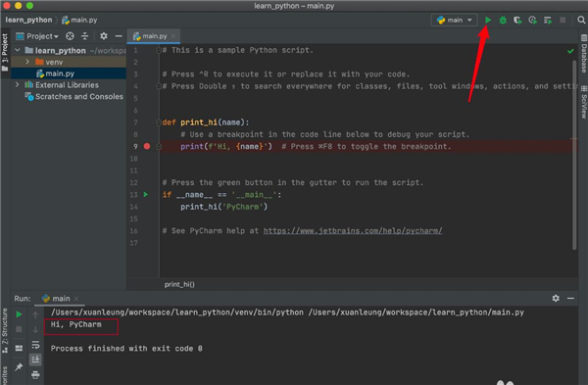Click the green inspection checkmark
The height and width of the screenshot is (385, 588).
(x=570, y=51)
